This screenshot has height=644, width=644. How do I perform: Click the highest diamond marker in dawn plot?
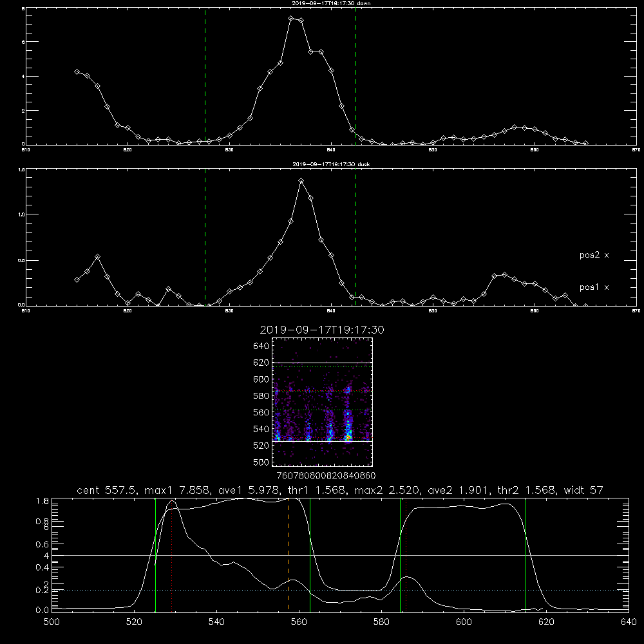coord(291,19)
